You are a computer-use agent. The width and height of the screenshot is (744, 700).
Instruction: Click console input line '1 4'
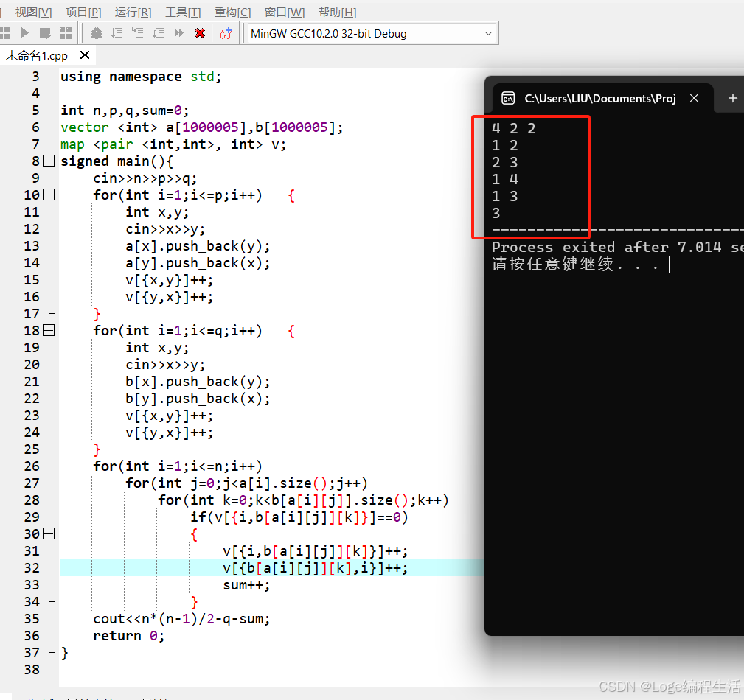click(x=505, y=179)
